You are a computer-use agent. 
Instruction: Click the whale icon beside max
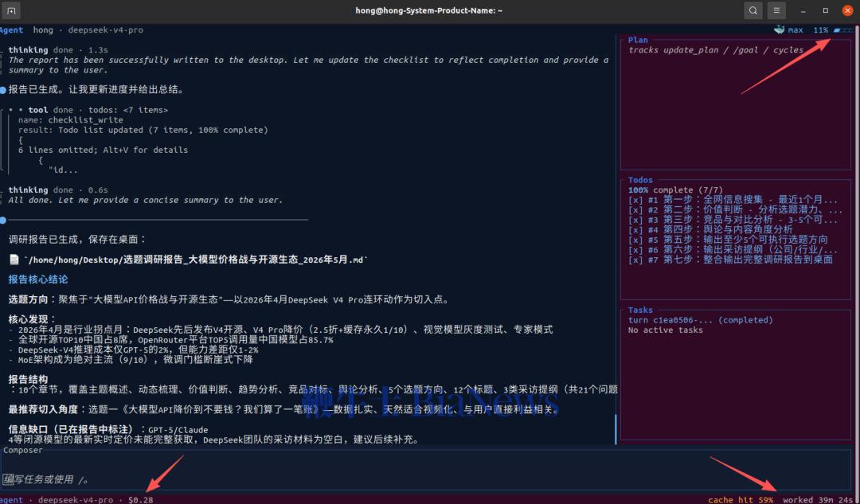point(779,30)
